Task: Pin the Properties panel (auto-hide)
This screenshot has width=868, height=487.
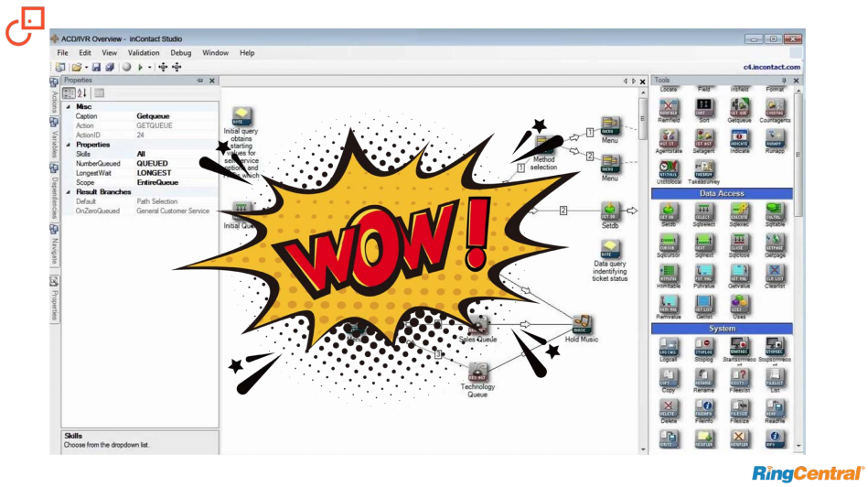Action: pyautogui.click(x=199, y=81)
